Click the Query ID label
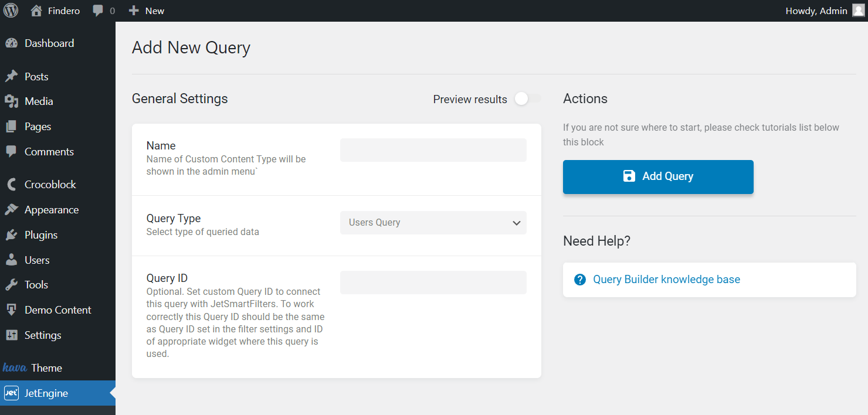 pyautogui.click(x=167, y=278)
